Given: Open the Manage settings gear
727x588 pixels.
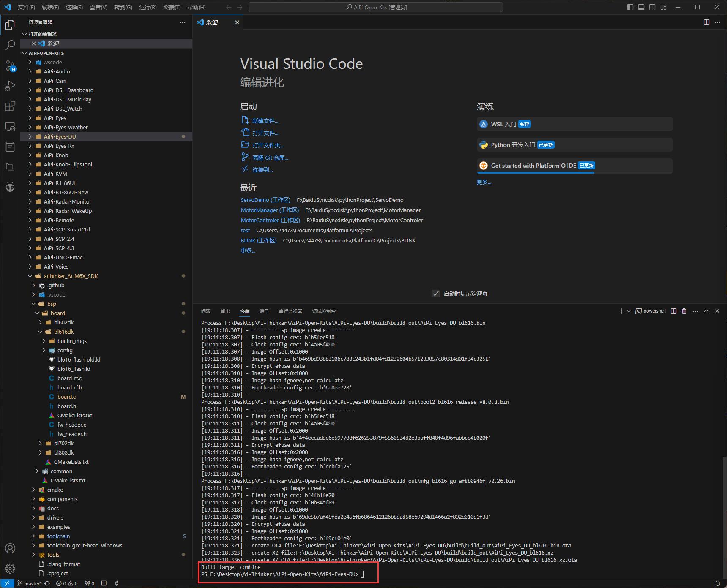Looking at the screenshot, I should click(x=10, y=569).
